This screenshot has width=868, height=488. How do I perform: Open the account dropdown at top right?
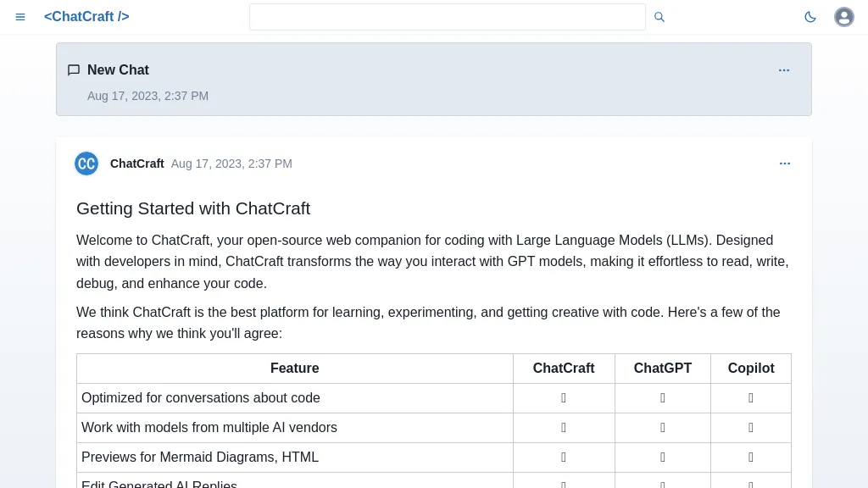click(844, 17)
